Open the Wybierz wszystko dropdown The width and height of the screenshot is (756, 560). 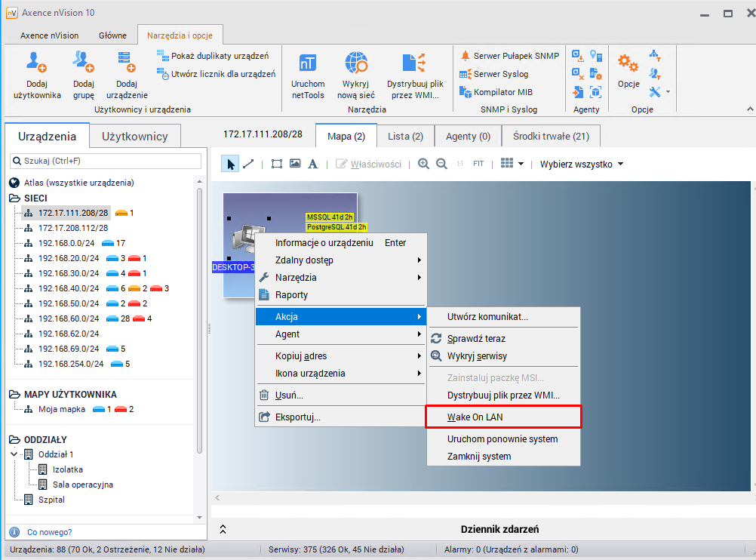[x=581, y=164]
